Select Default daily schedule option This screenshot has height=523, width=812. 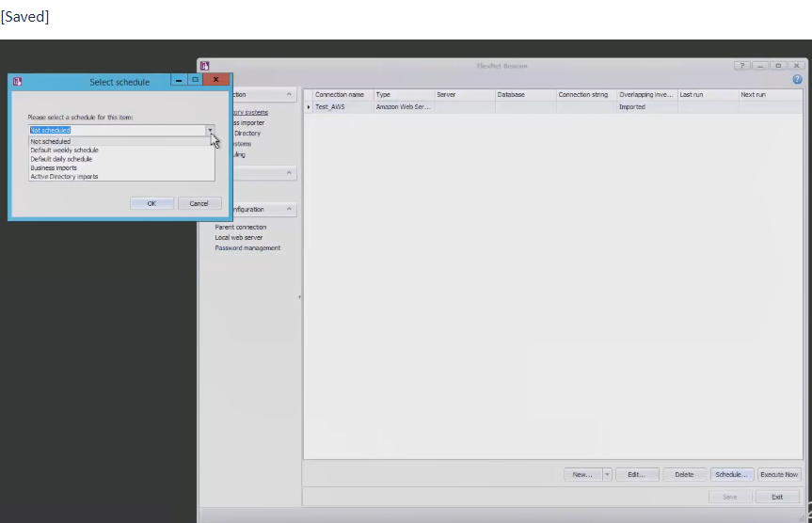121,159
